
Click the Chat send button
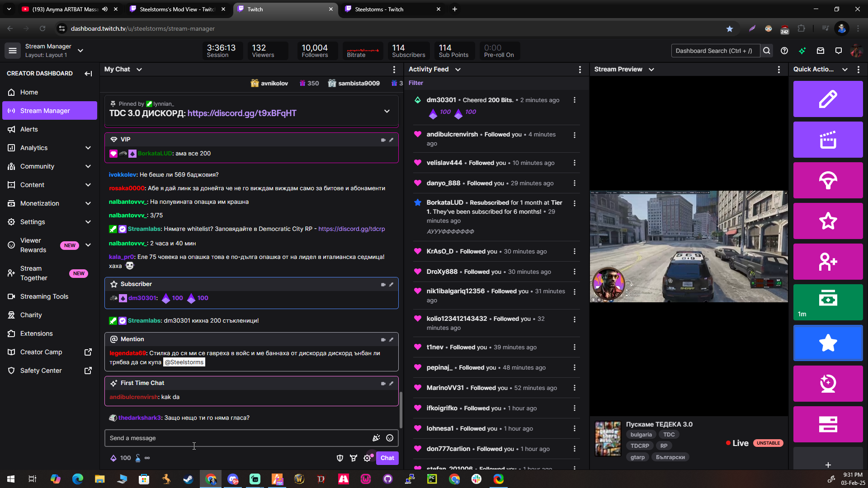click(x=387, y=458)
